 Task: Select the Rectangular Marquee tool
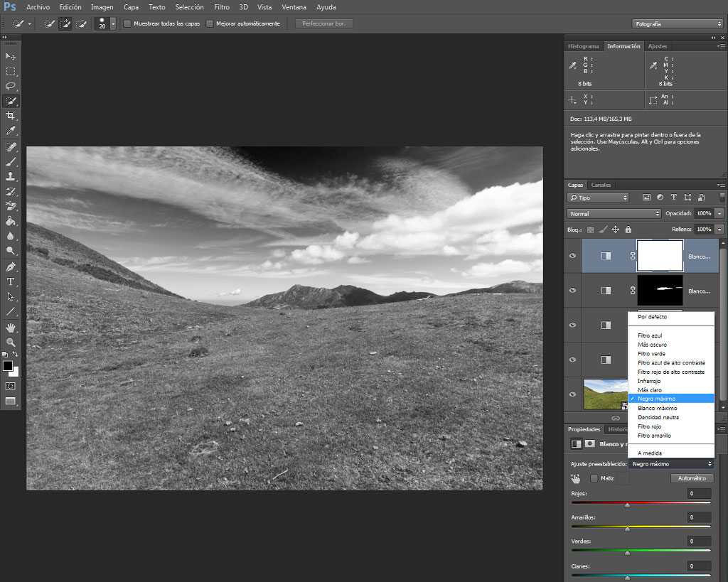point(10,71)
